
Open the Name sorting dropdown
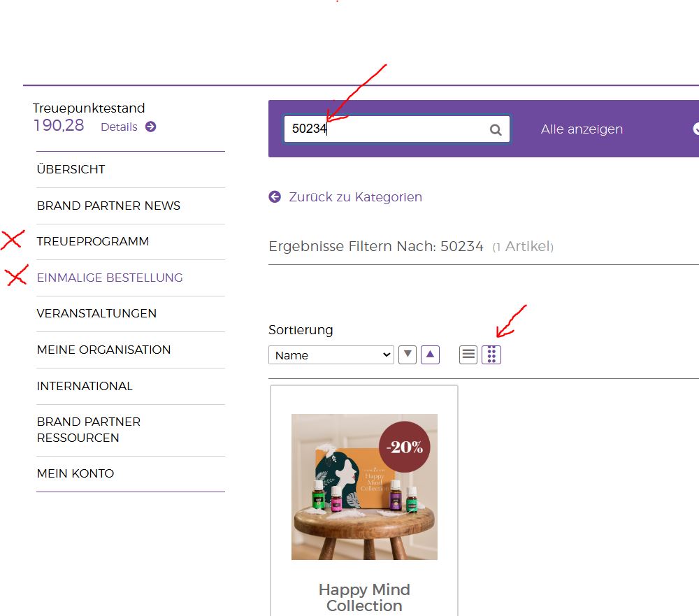click(x=331, y=354)
